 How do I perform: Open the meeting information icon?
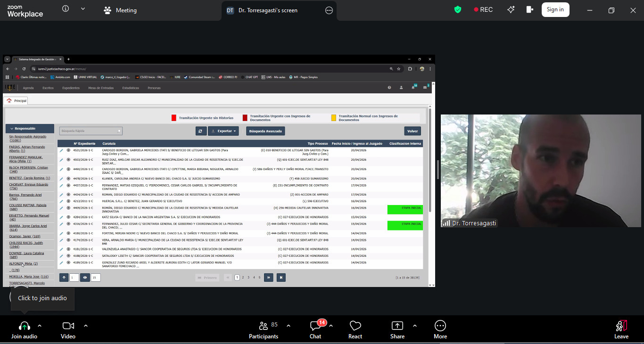[66, 9]
